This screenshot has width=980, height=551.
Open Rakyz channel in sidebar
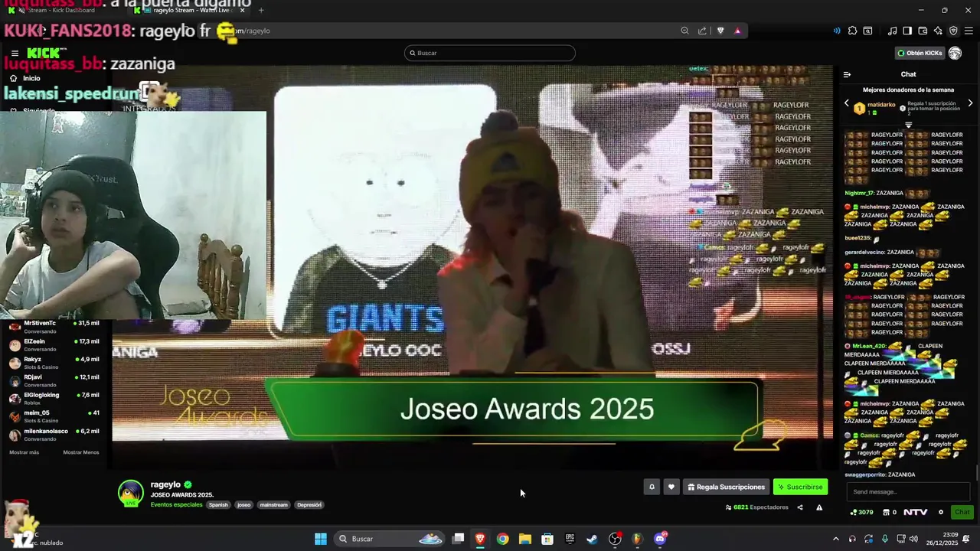(54, 363)
